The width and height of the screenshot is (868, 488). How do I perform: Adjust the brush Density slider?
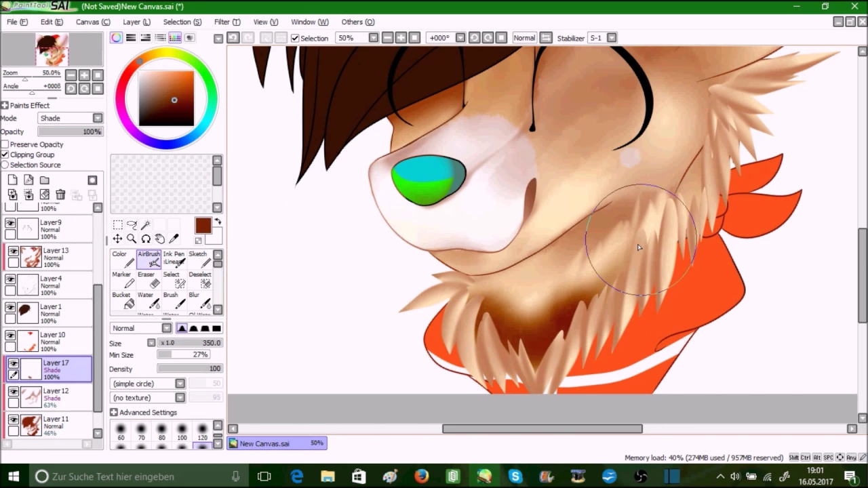(x=189, y=369)
